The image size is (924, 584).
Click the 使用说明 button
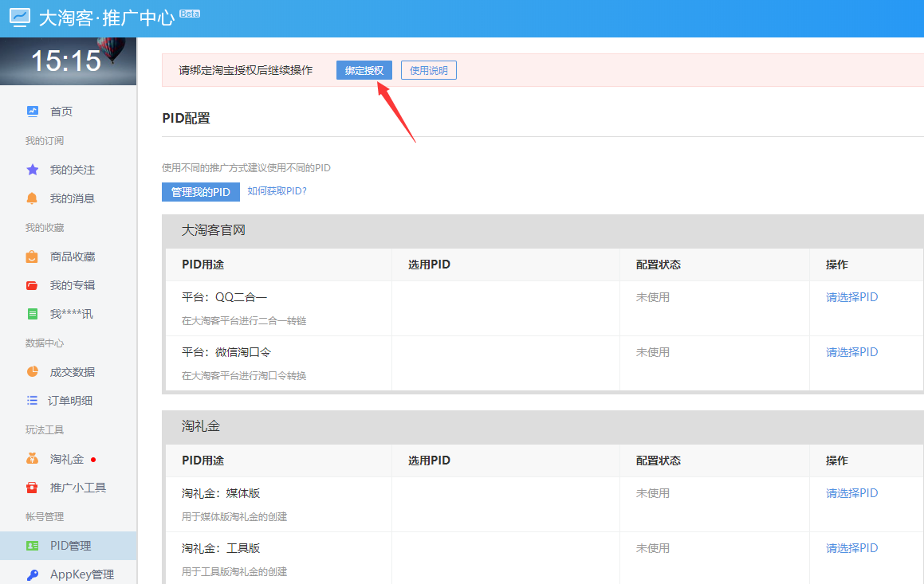(428, 71)
